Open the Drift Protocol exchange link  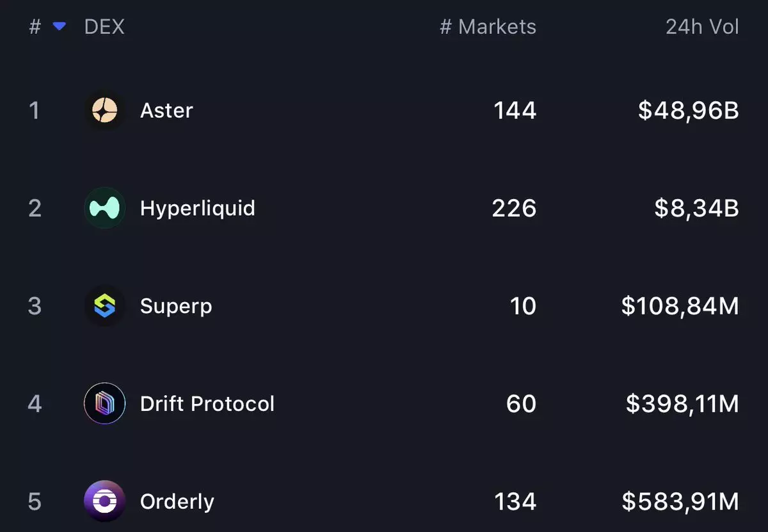(x=207, y=404)
